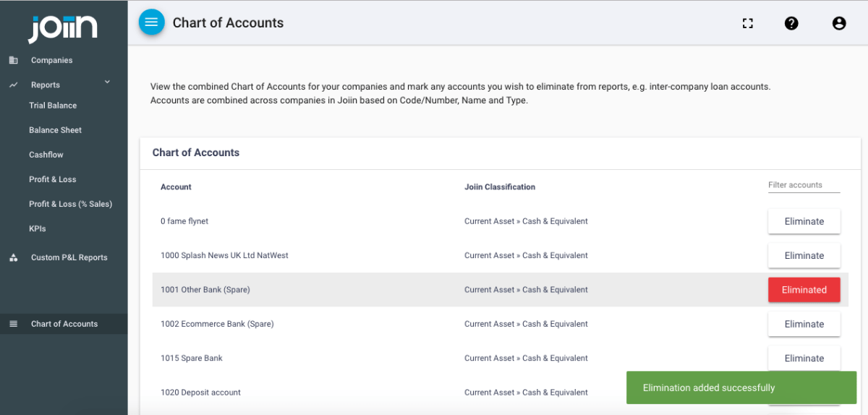Open the Cashflow report
868x415 pixels.
[x=46, y=155]
